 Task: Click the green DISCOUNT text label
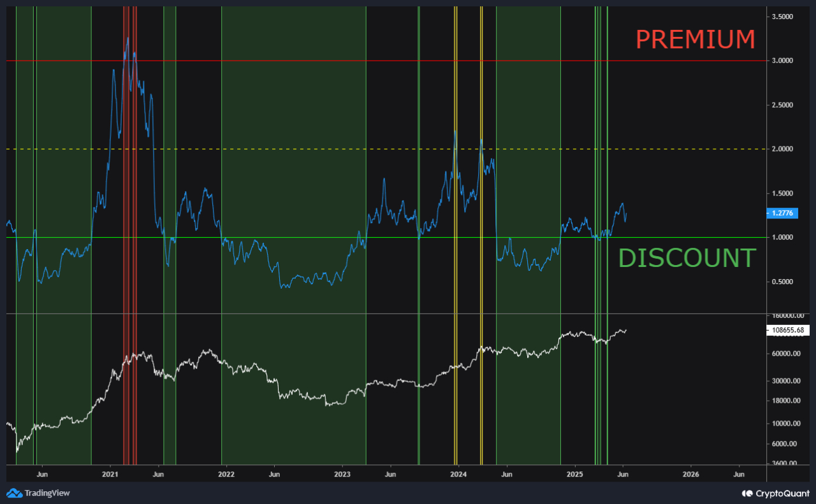[687, 258]
